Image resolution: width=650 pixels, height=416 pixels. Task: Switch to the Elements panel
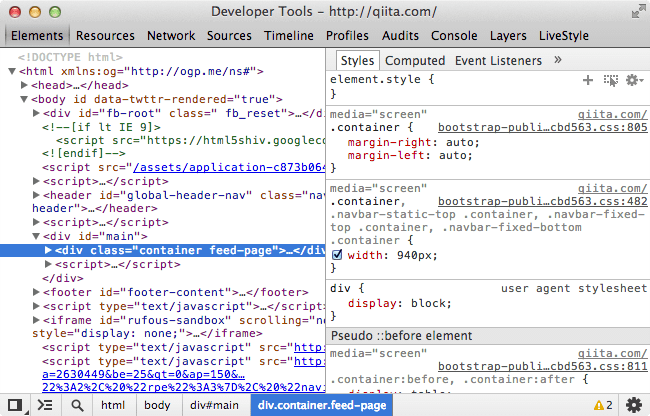tap(37, 36)
